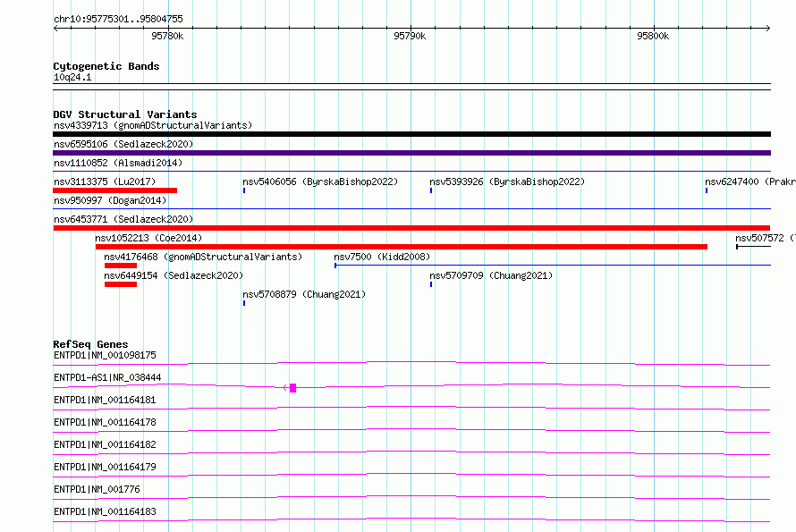This screenshot has width=796, height=532.
Task: Click the 95780k ruler label
Action: point(167,36)
